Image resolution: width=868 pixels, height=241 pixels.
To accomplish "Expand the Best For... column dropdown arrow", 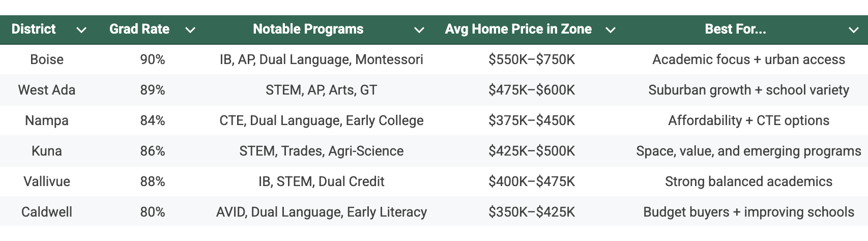I will (854, 30).
